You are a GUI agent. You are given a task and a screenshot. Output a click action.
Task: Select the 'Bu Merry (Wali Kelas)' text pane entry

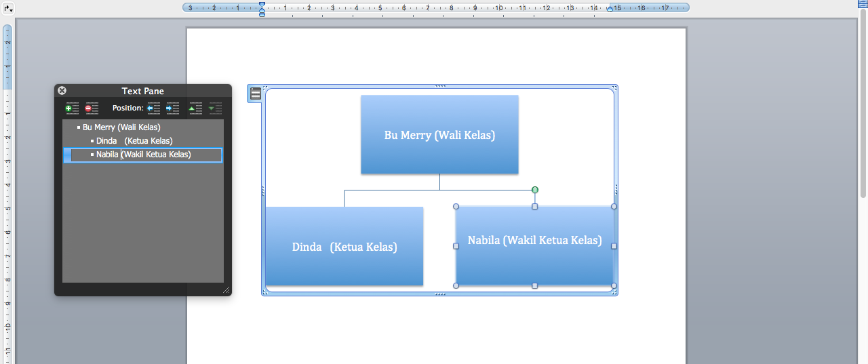pyautogui.click(x=121, y=127)
